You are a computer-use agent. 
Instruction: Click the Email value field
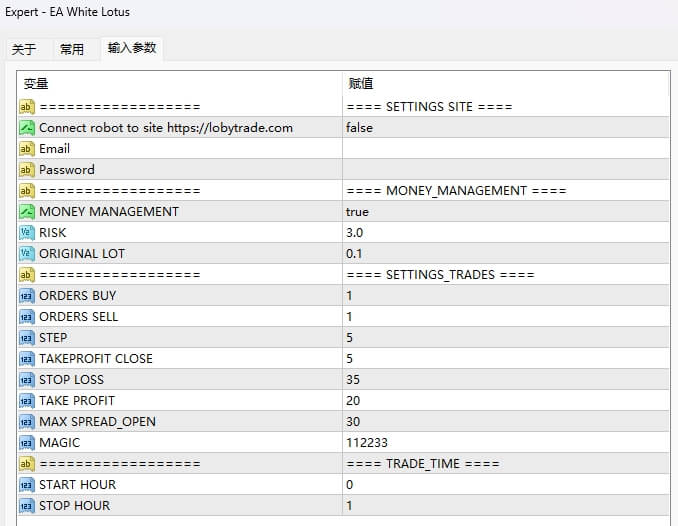tap(504, 149)
